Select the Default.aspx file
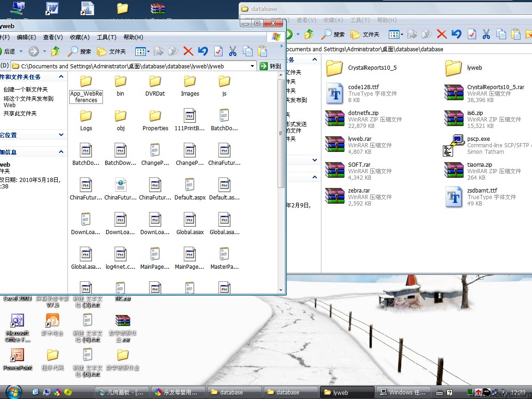532x399 pixels. coord(190,189)
